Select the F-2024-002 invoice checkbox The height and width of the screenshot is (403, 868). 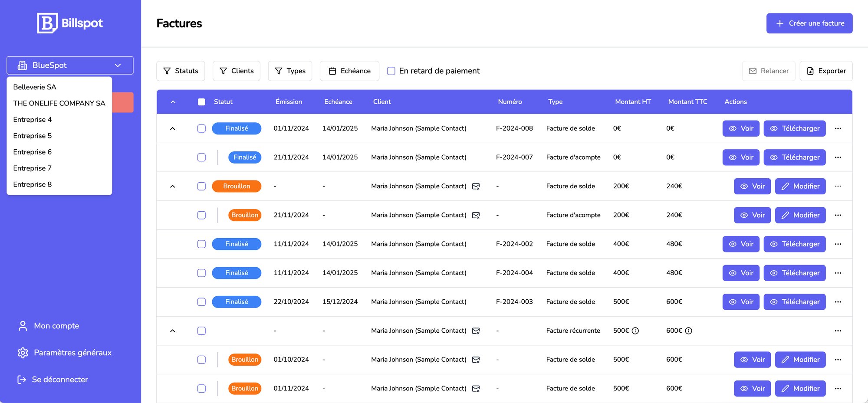[201, 244]
